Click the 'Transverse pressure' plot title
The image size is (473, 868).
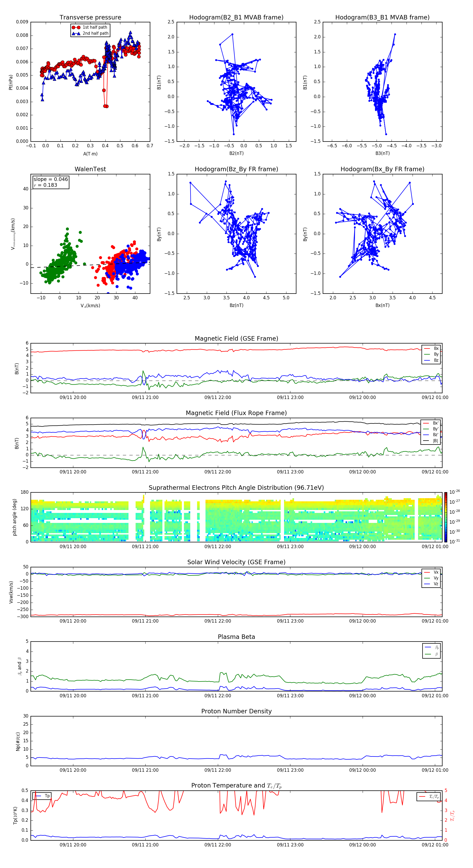pos(90,17)
